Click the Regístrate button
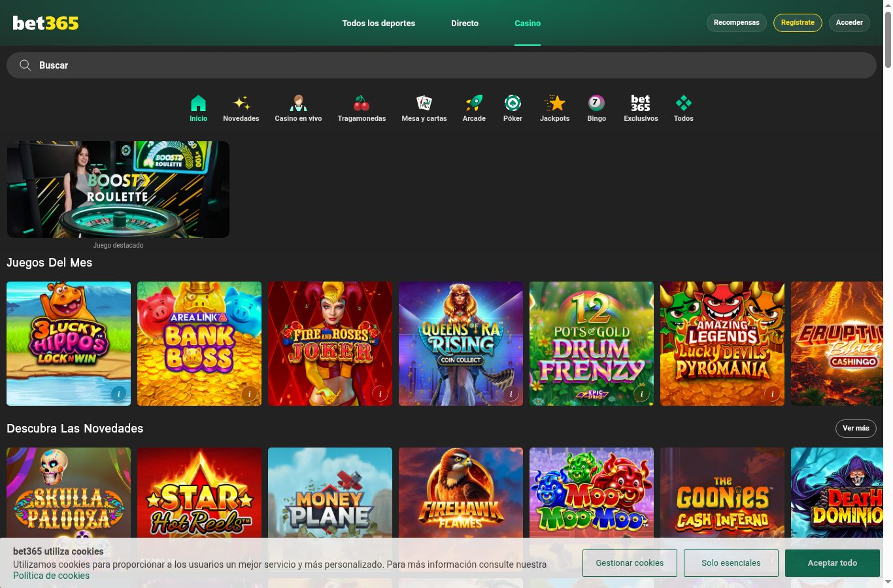This screenshot has height=588, width=893. click(798, 22)
